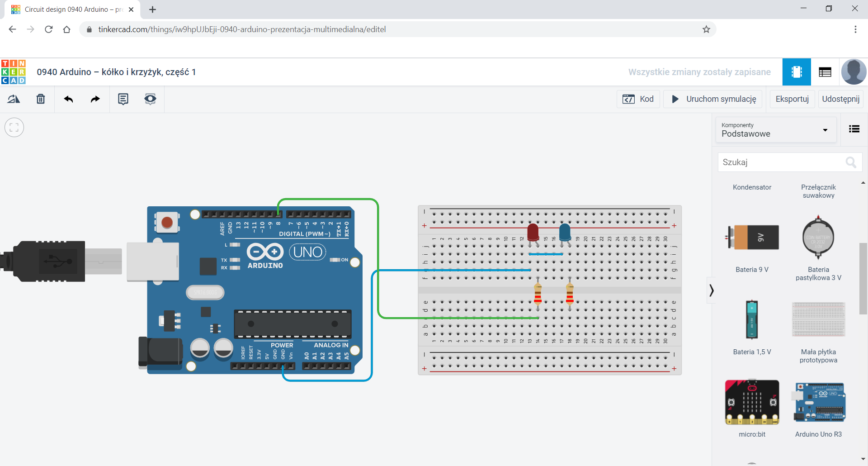Click the Udostępnij share button
Image resolution: width=868 pixels, height=466 pixels.
tap(841, 99)
